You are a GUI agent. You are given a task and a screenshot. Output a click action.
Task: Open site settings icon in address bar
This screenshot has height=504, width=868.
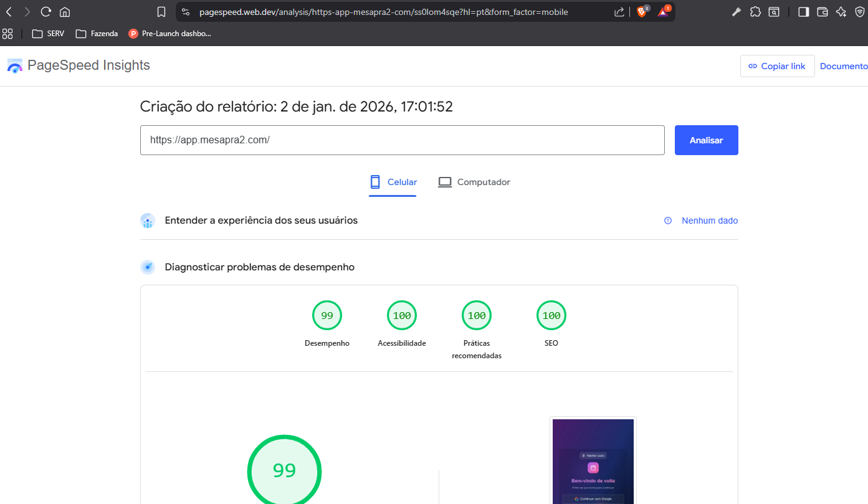pos(186,12)
